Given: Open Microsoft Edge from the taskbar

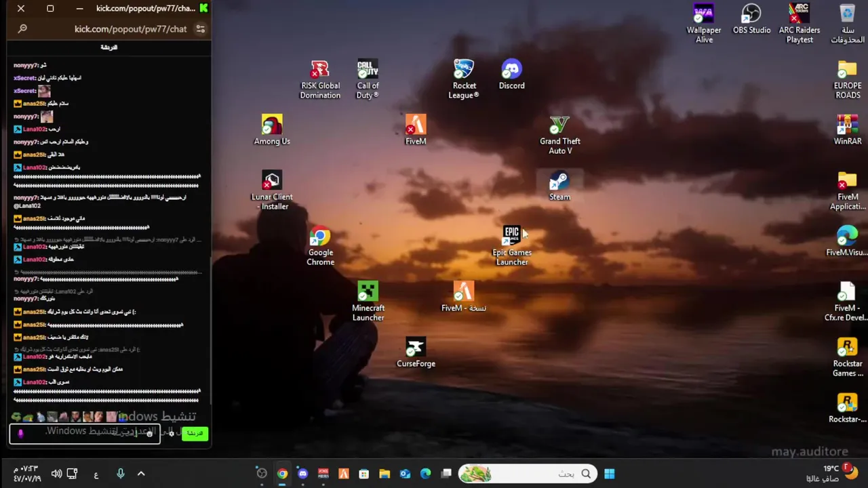Looking at the screenshot, I should [425, 474].
